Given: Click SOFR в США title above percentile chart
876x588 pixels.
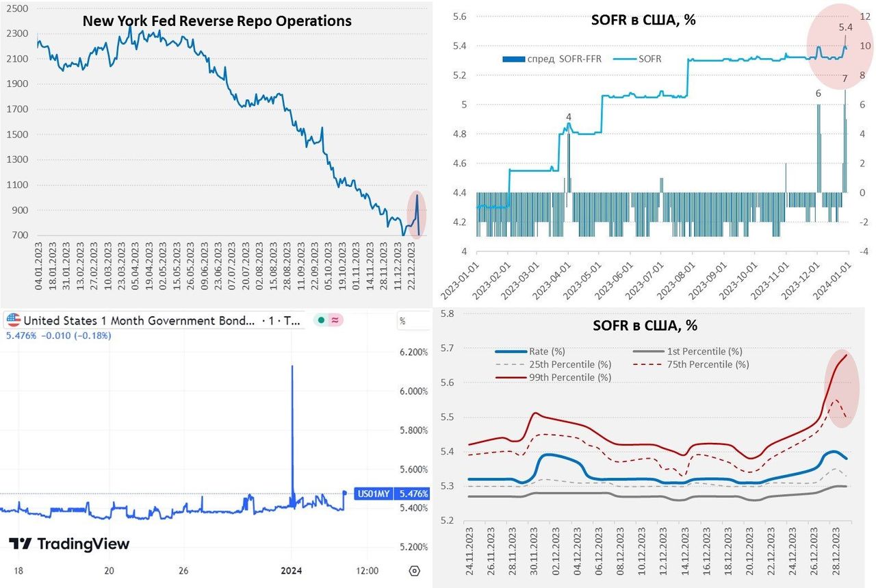Looking at the screenshot, I should (x=644, y=324).
